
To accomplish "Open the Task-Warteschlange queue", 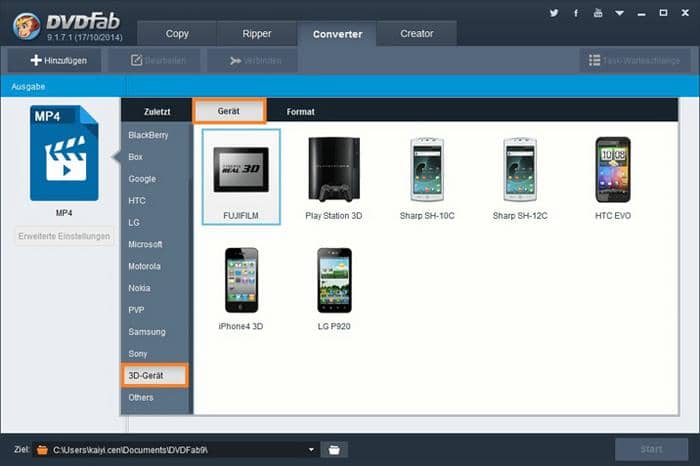I will pos(635,60).
